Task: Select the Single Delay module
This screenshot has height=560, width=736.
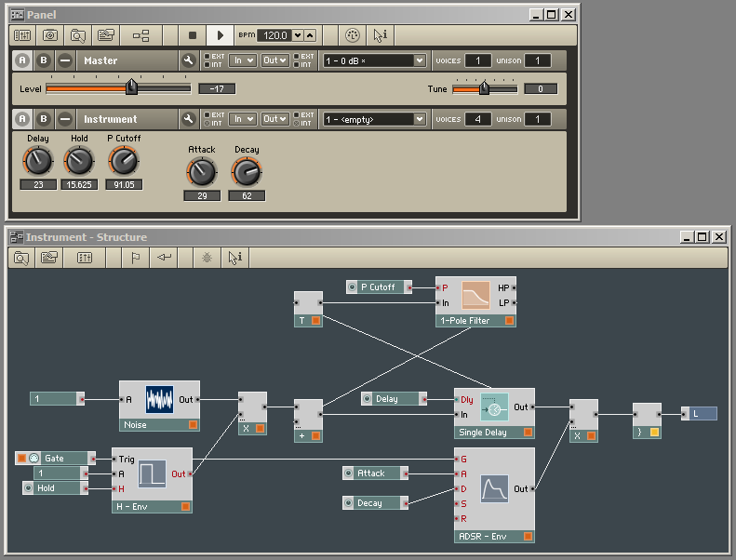Action: pyautogui.click(x=494, y=413)
